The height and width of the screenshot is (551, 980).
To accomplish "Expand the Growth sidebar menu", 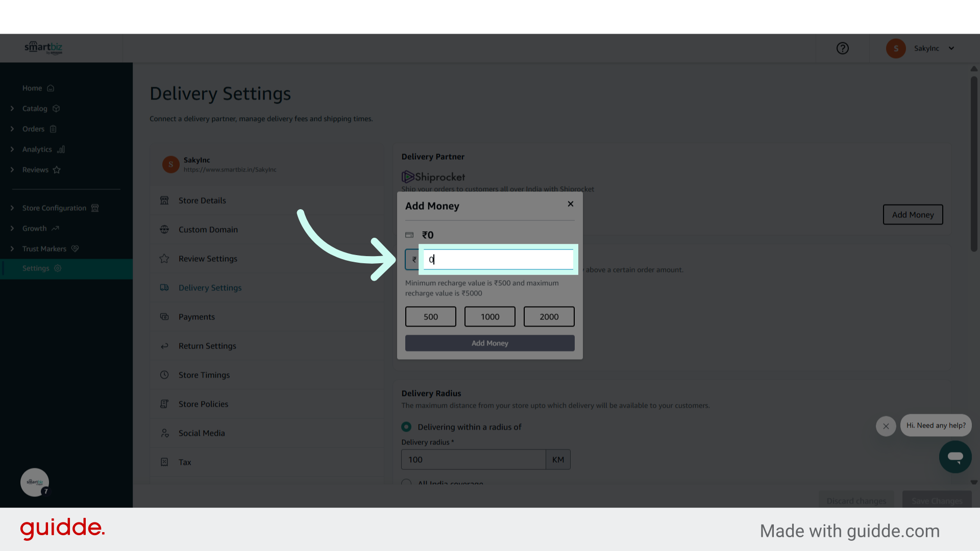I will 12,229.
